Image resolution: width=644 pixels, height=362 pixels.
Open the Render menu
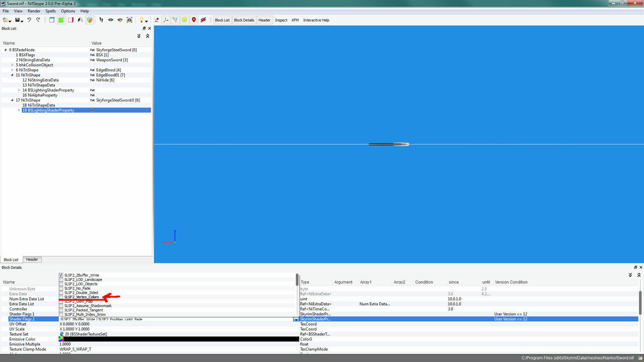(x=34, y=11)
